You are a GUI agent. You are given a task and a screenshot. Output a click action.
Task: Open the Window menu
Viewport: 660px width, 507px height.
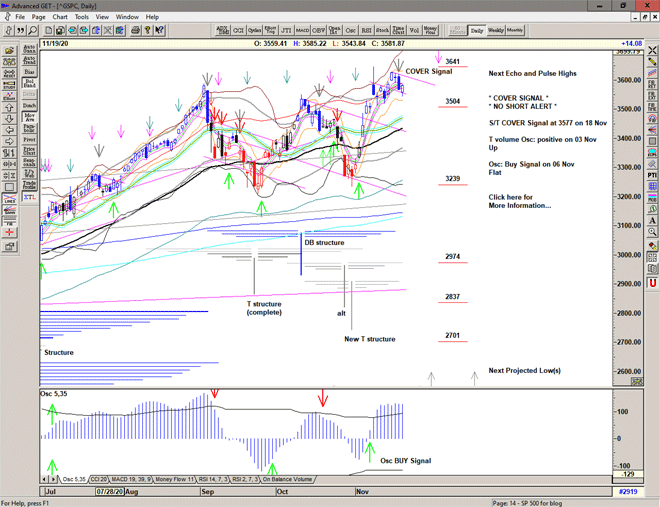coord(127,17)
